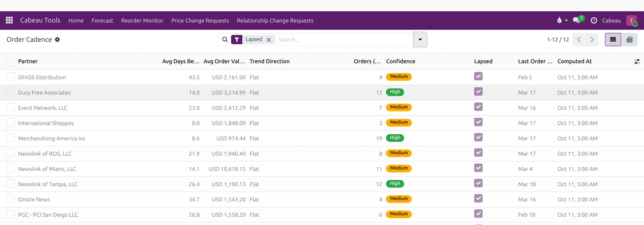Toggle Lapsed checkbox for Onsite News
Image resolution: width=644 pixels, height=225 pixels.
point(478,198)
